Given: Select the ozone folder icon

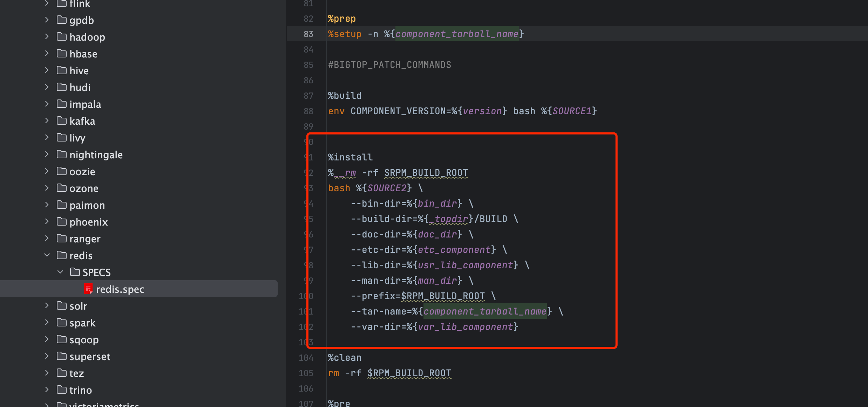Looking at the screenshot, I should click(62, 188).
